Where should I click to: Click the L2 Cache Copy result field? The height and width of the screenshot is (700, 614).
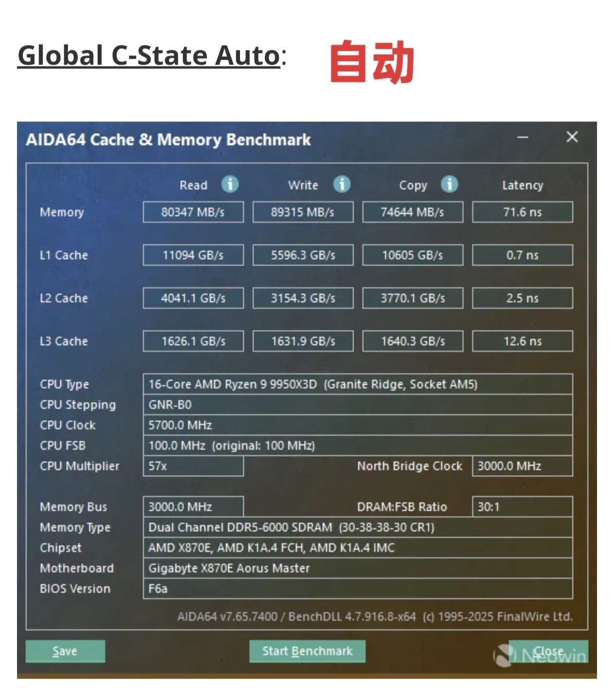pos(412,298)
